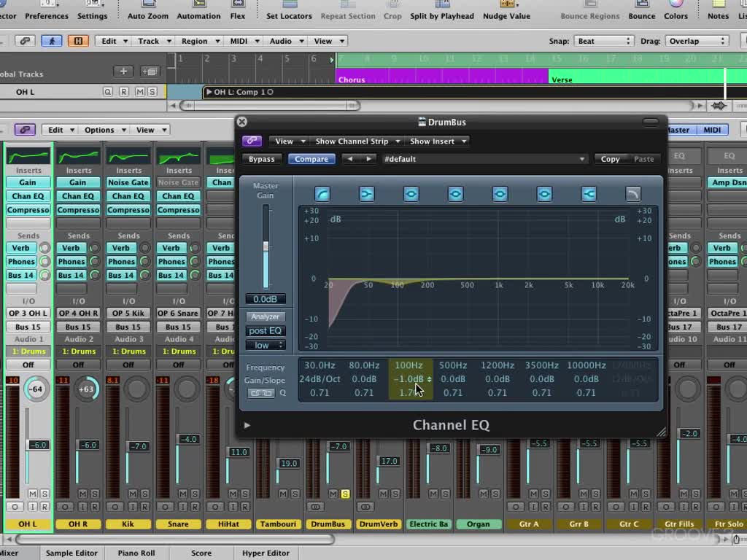Screen dimensions: 747x560
Task: Click the link icon in DrumBus window
Action: 252,141
